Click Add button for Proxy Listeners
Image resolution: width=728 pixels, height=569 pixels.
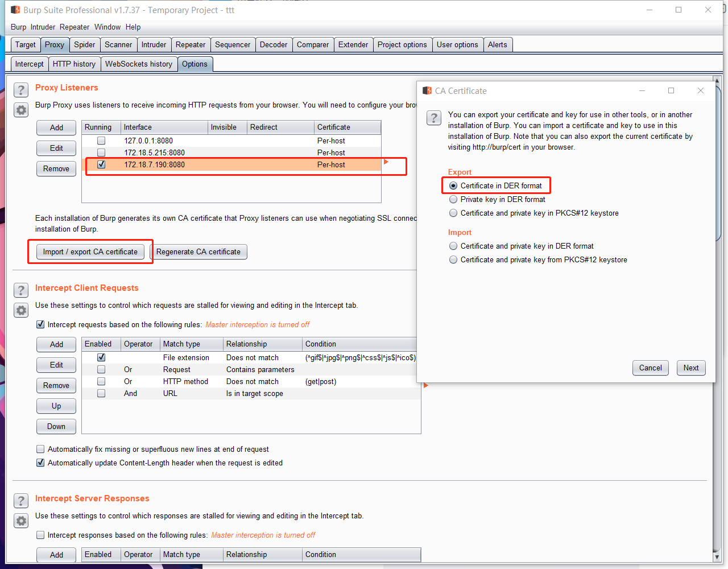pos(56,127)
